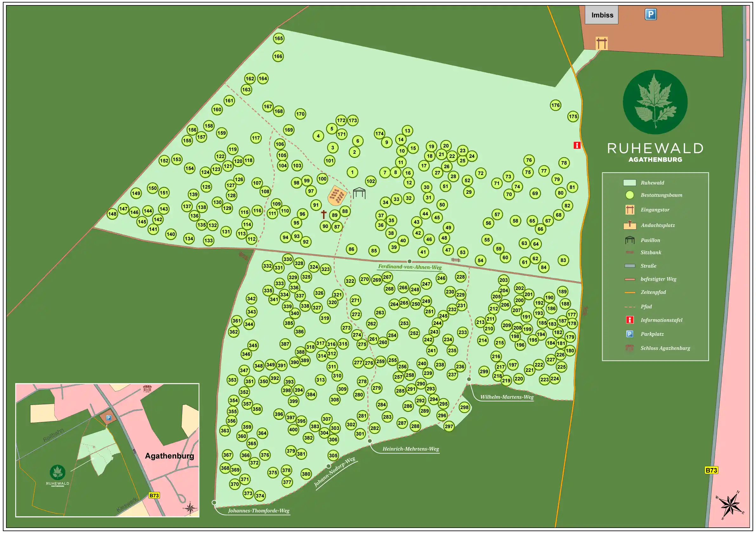Click the yellow B73 road sign
The width and height of the screenshot is (756, 534).
coord(711,470)
